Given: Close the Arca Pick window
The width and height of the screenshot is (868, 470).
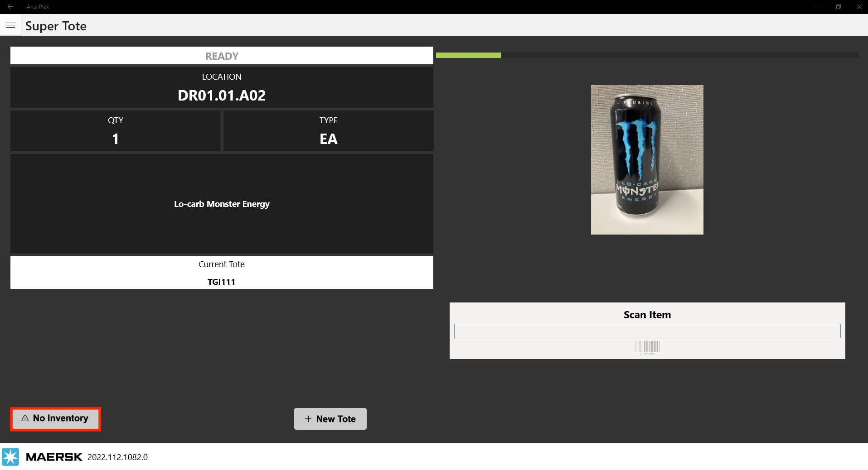Looking at the screenshot, I should (859, 7).
